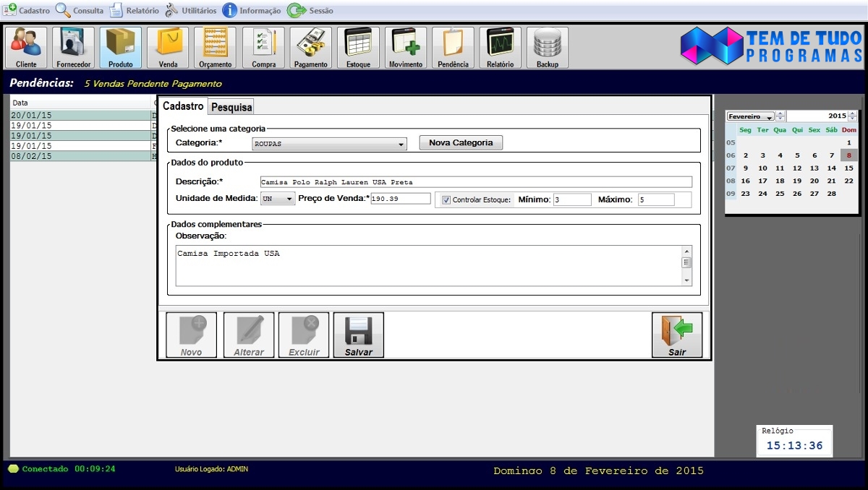Switch to the Pesquisa tab
The height and width of the screenshot is (490, 868).
click(x=231, y=107)
